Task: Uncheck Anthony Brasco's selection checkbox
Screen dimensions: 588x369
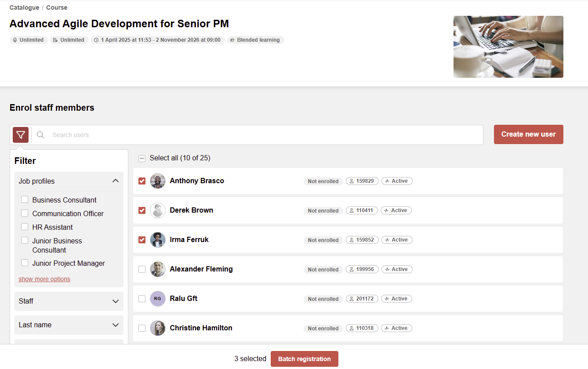Action: [x=142, y=181]
